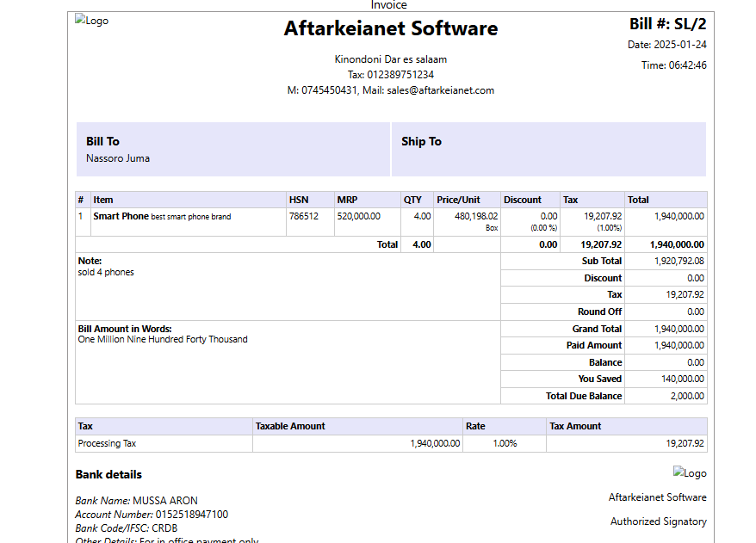The image size is (756, 543).
Task: Click the note text sold 4 phones
Action: [106, 272]
